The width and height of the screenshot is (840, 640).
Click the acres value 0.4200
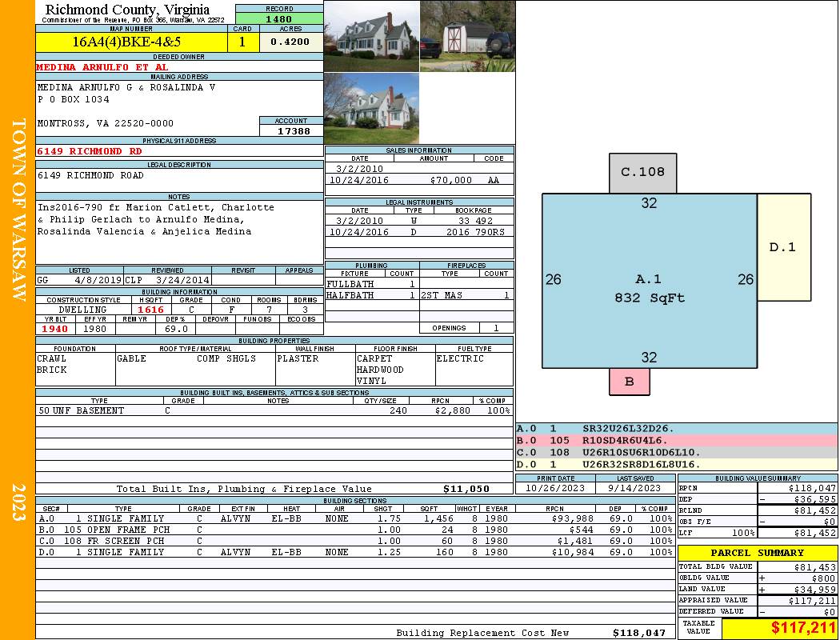click(x=290, y=42)
